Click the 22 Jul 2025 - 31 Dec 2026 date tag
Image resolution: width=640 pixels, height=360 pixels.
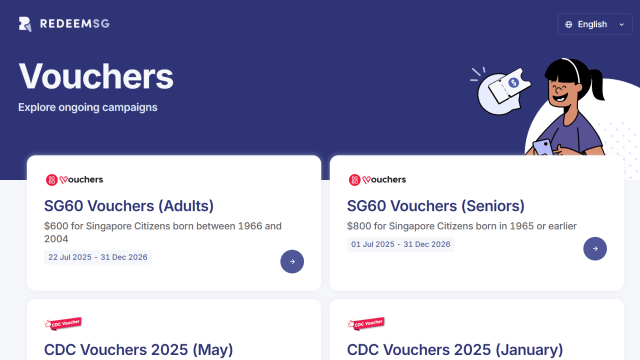click(98, 257)
